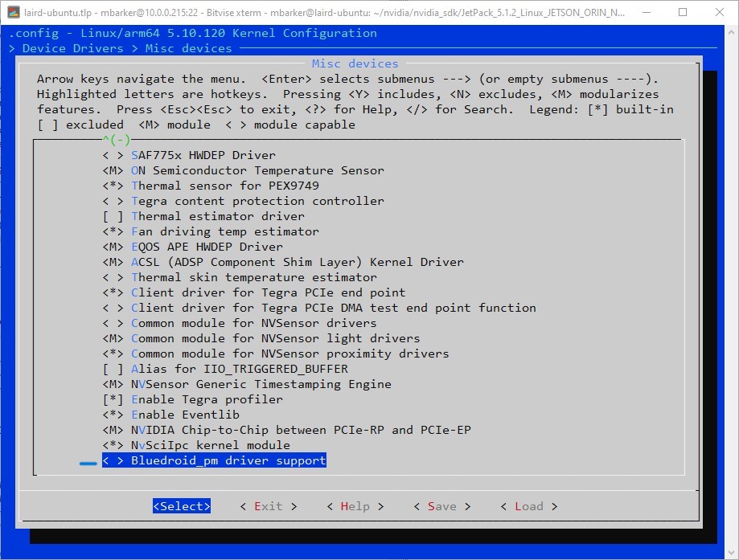Click the Bitvise xterm icon in title bar

click(13, 12)
